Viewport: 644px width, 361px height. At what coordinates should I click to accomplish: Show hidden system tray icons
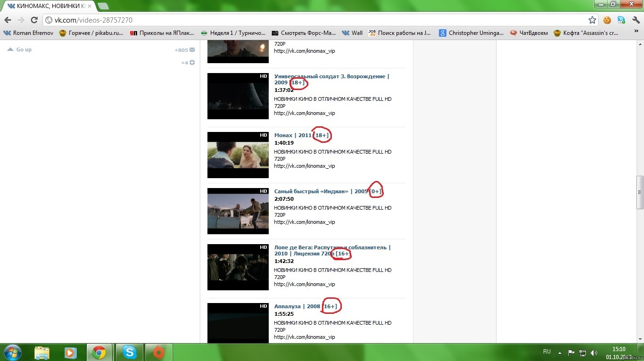pos(560,353)
